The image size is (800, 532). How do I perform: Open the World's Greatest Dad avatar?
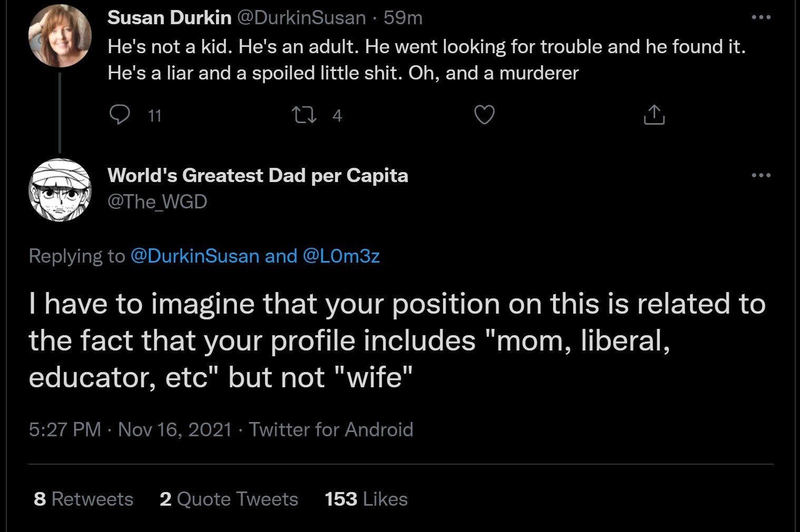click(60, 189)
